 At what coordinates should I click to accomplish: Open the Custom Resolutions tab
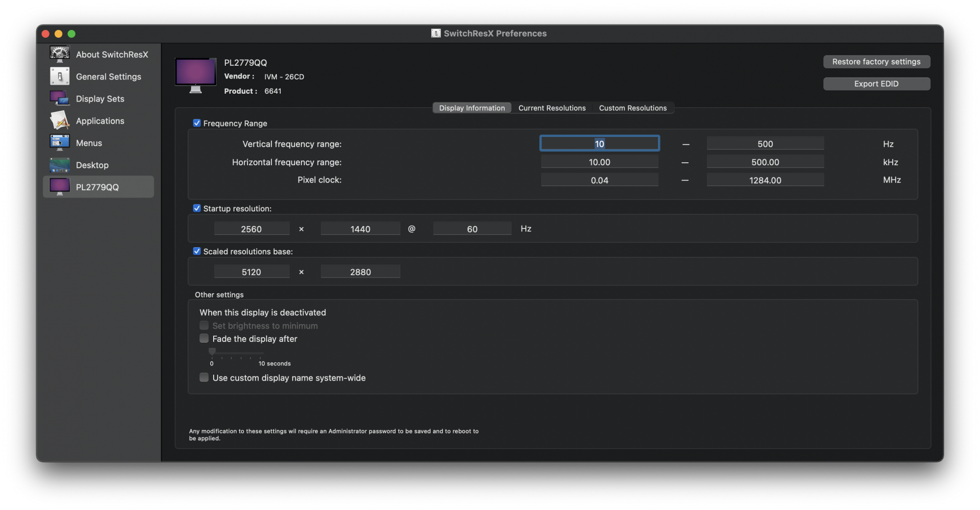633,108
